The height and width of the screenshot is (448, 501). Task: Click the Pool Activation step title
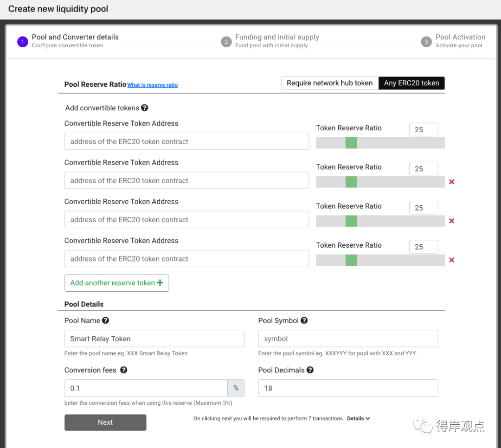[x=461, y=37]
